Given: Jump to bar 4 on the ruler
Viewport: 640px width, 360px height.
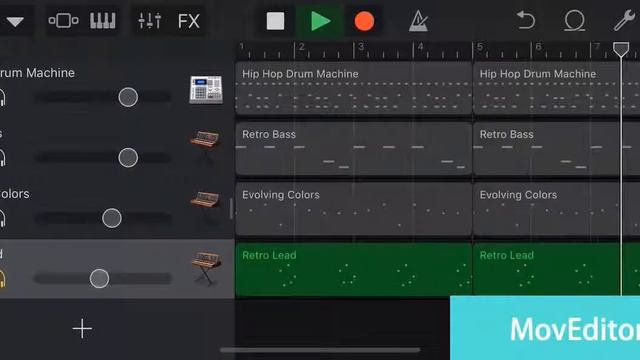Looking at the screenshot, I should (x=420, y=47).
